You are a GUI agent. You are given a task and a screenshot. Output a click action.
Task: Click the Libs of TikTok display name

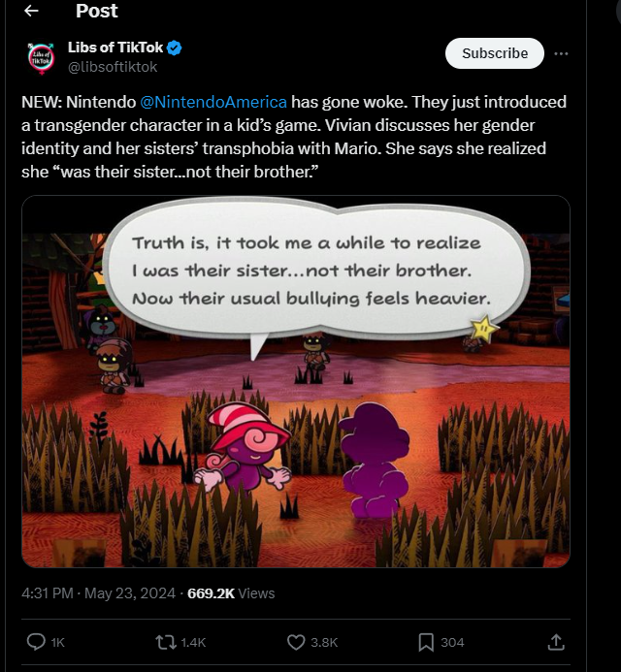[x=115, y=48]
